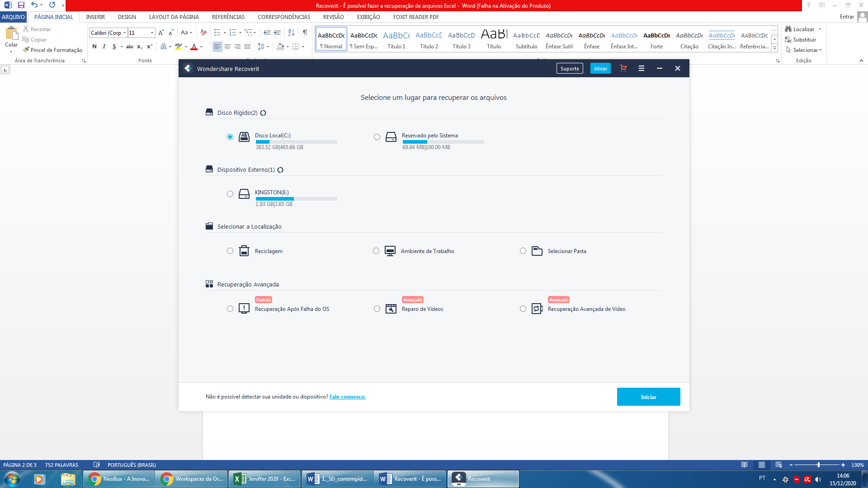Toggle bold in Word ribbon

pos(94,47)
